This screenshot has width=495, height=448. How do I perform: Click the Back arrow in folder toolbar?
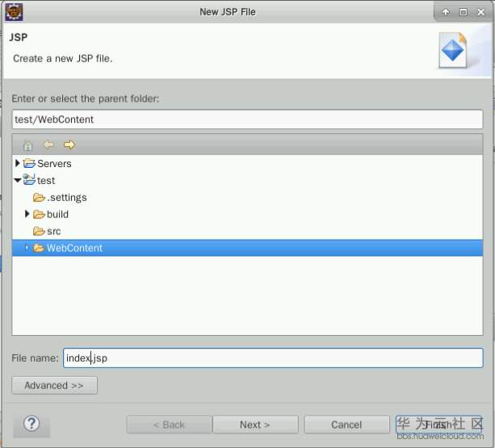pyautogui.click(x=48, y=144)
